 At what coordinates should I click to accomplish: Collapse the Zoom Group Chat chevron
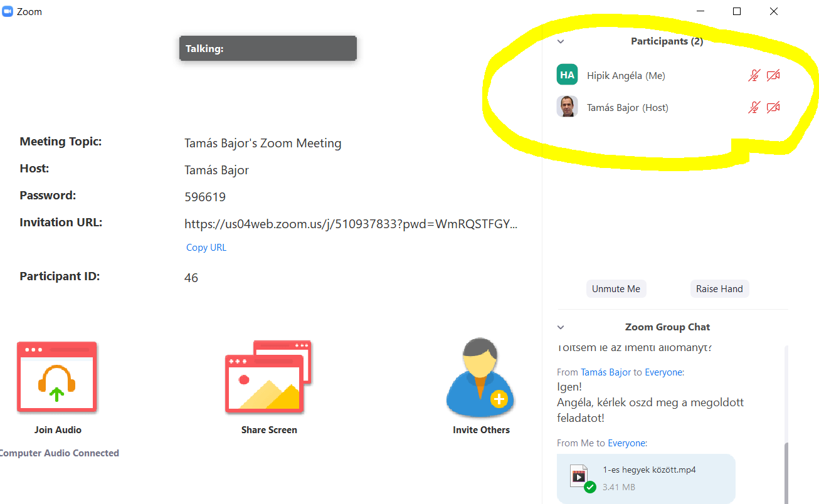click(561, 327)
